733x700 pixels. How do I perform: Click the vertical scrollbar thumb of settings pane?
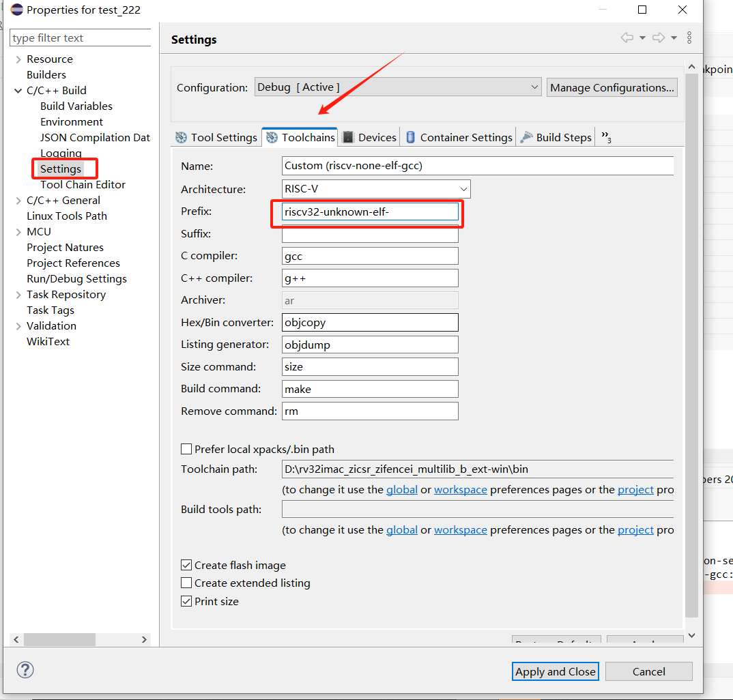[692, 345]
